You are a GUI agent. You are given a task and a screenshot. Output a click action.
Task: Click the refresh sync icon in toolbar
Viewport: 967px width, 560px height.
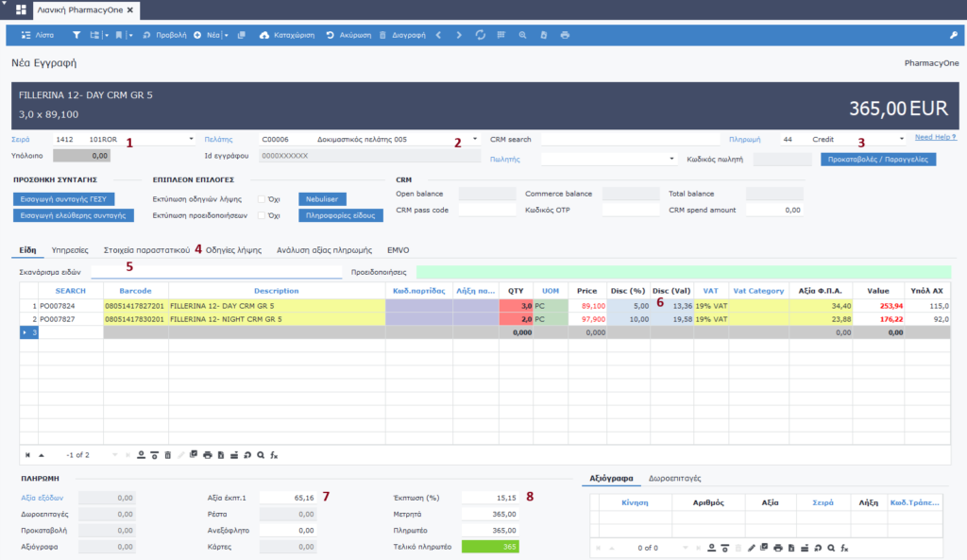click(x=481, y=35)
